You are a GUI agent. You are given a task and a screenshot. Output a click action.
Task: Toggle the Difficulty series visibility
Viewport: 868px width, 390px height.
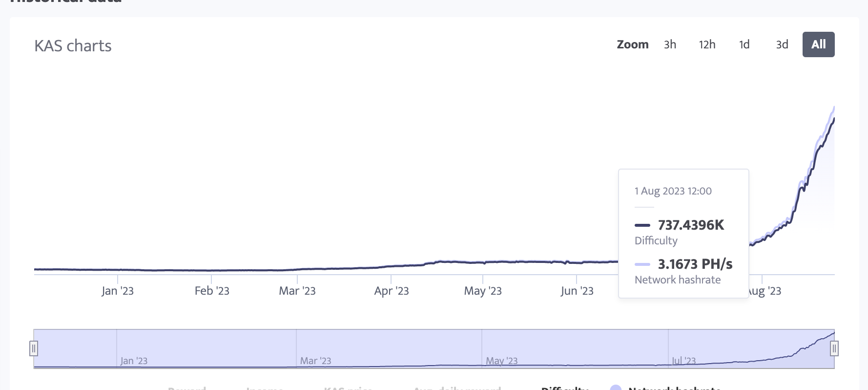(x=564, y=388)
